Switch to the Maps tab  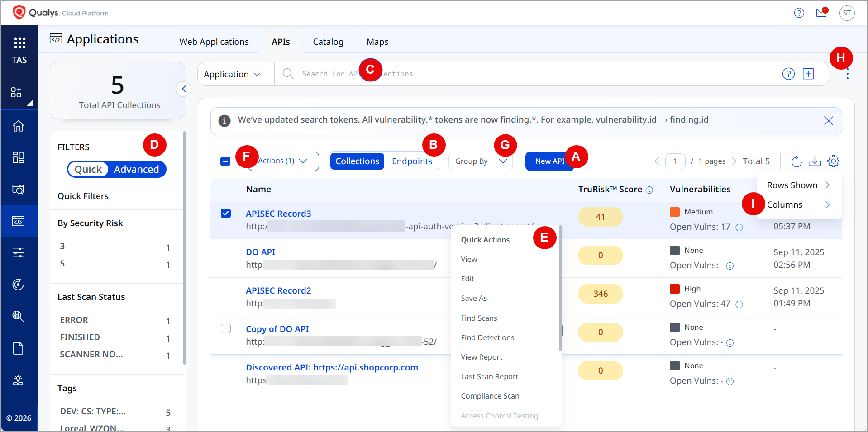tap(377, 42)
